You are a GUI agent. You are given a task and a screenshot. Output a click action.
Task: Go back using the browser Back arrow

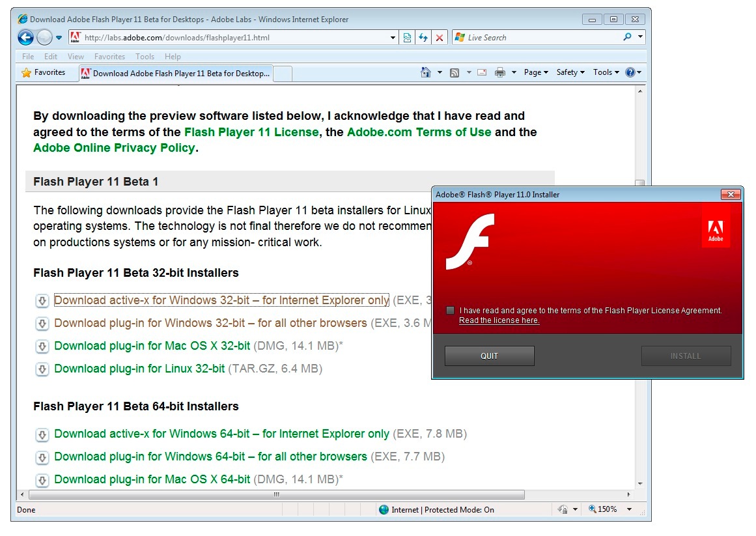(x=25, y=37)
